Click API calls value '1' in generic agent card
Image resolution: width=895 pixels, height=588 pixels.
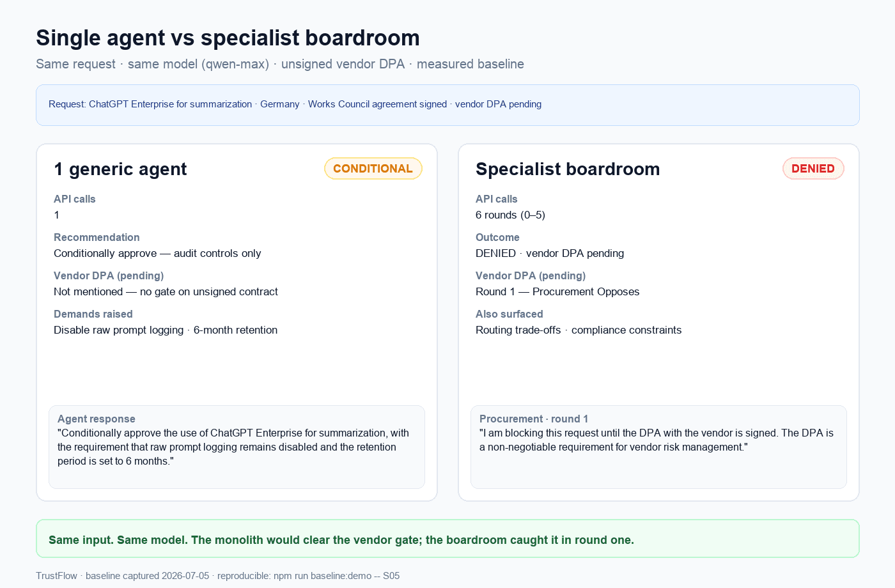(x=57, y=215)
